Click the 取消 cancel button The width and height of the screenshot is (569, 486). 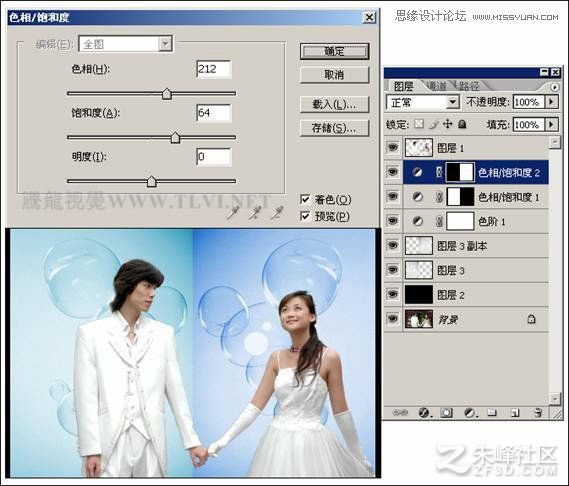point(334,75)
